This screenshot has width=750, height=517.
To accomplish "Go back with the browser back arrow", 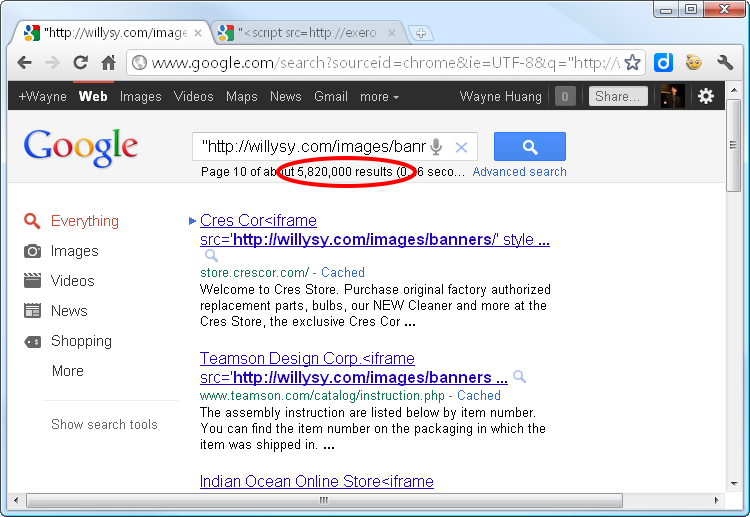I will coord(24,63).
